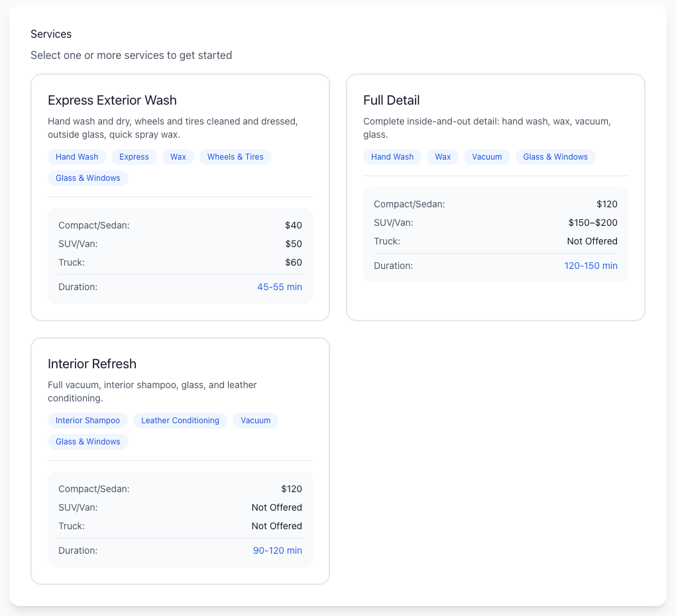The width and height of the screenshot is (676, 616).
Task: Click Duration label in Express Exterior Wash
Action: click(78, 287)
